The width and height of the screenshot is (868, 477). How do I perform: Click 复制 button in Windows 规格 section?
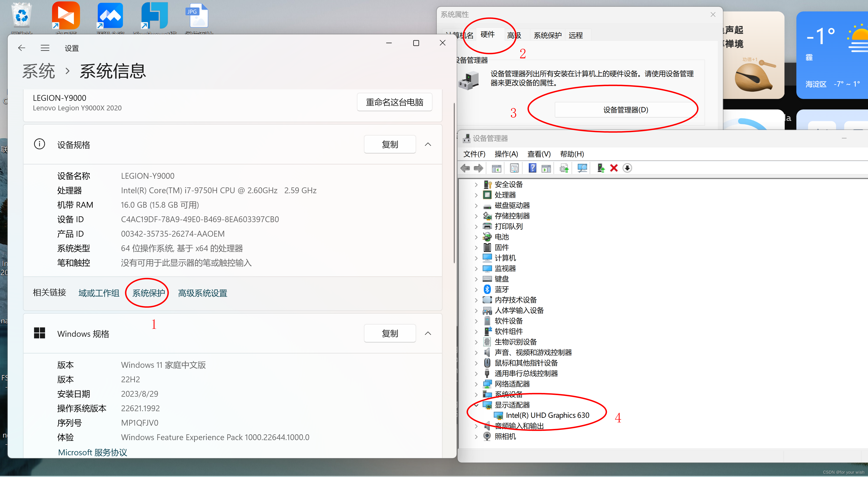390,333
